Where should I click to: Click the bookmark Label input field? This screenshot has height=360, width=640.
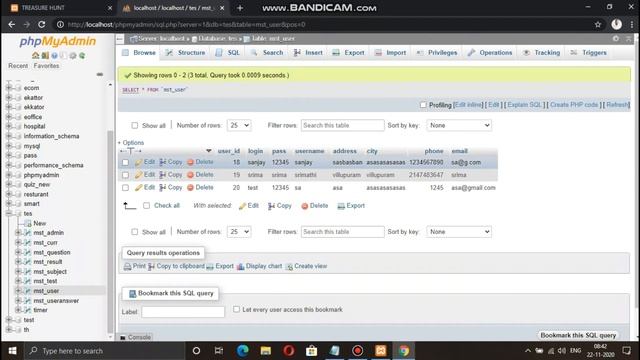click(183, 312)
